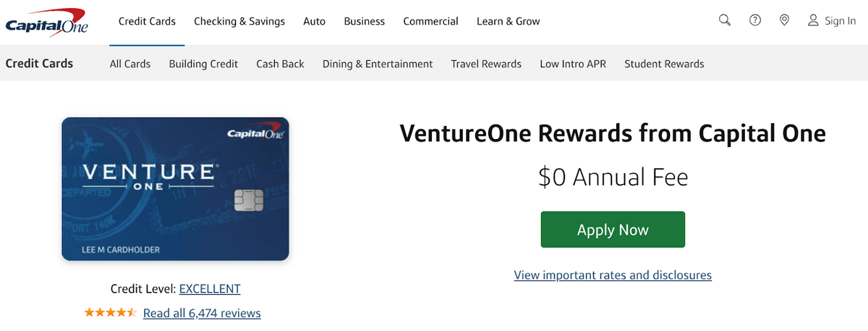Click the green Apply Now button
The width and height of the screenshot is (868, 331).
[613, 230]
